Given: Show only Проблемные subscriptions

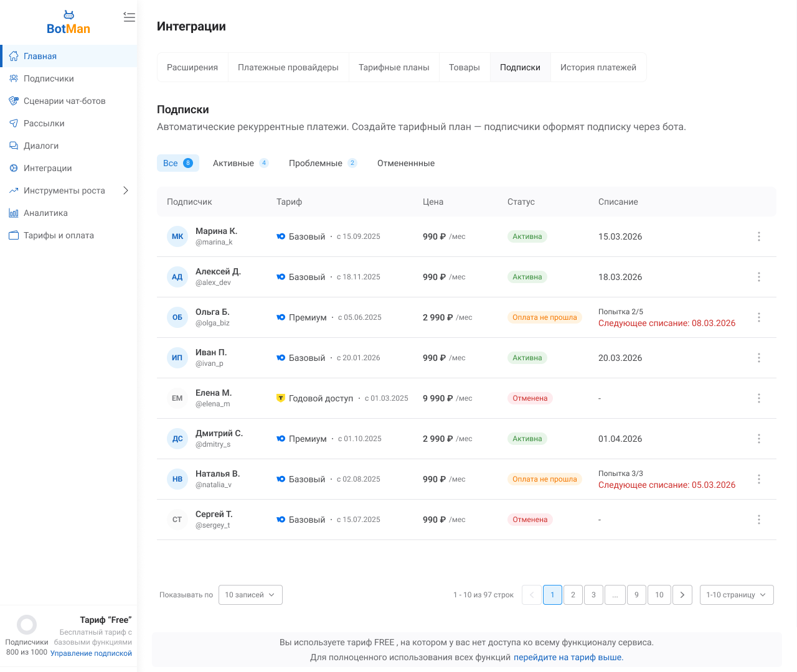Looking at the screenshot, I should [x=322, y=163].
